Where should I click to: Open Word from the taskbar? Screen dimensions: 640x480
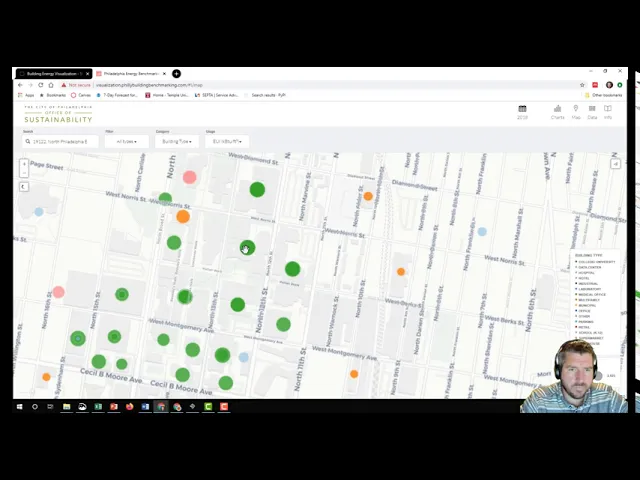tap(145, 407)
